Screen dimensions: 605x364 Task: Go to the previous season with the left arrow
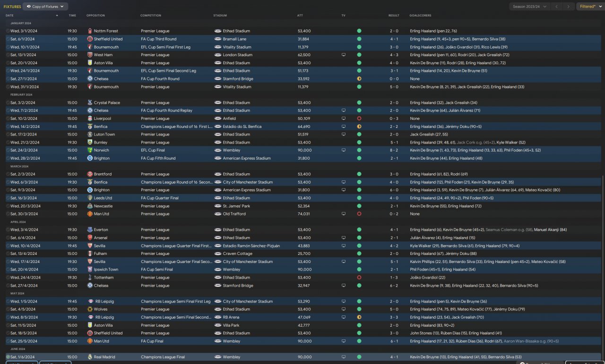click(557, 7)
